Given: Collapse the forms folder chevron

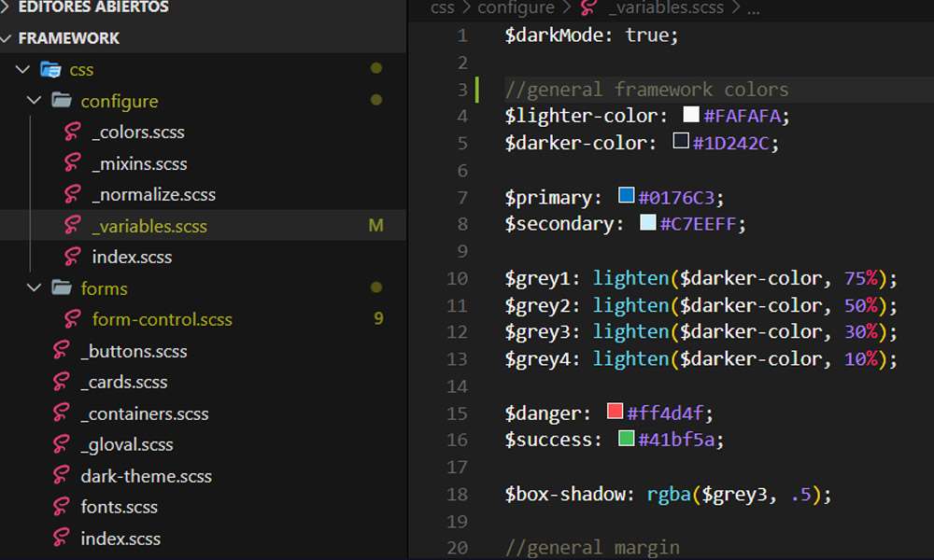Looking at the screenshot, I should click(35, 288).
